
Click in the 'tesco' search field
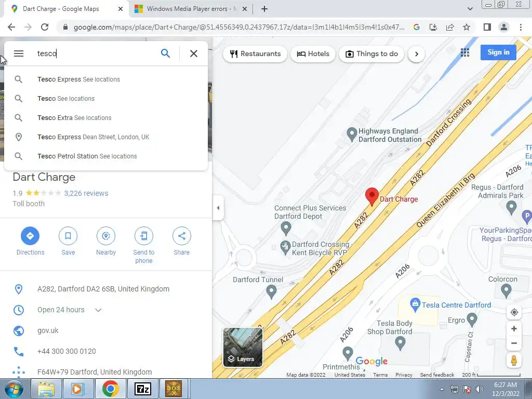[x=95, y=54]
